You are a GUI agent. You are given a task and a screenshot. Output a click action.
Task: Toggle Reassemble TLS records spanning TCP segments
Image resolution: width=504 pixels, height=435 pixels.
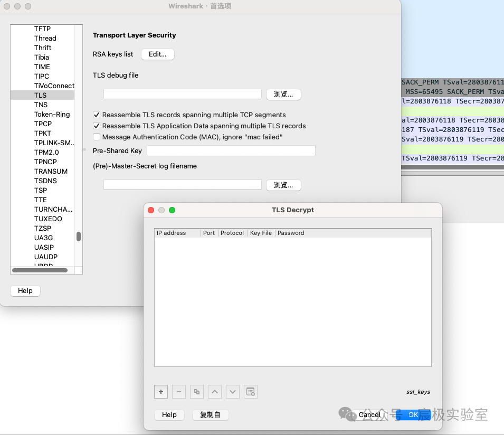[97, 115]
